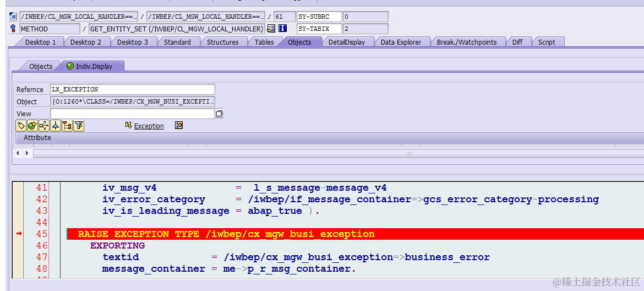Viewport: 644px width, 291px height.
Task: Click line number 44 in code margin
Action: coord(42,222)
